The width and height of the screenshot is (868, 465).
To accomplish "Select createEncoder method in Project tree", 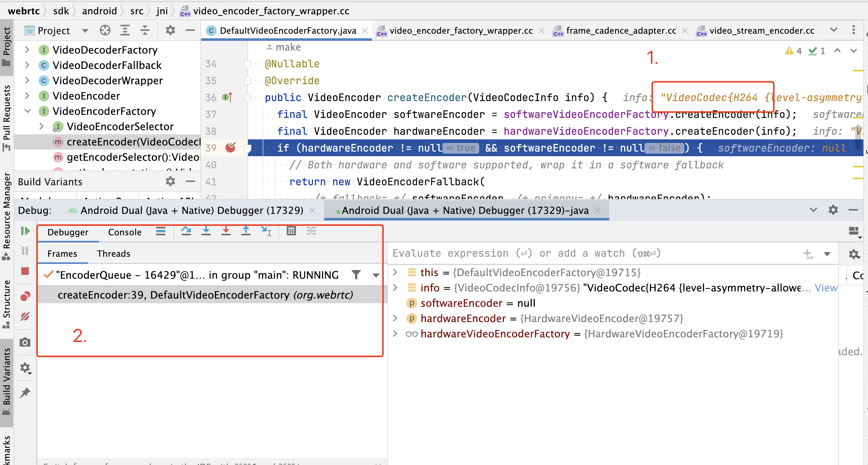I will click(127, 142).
